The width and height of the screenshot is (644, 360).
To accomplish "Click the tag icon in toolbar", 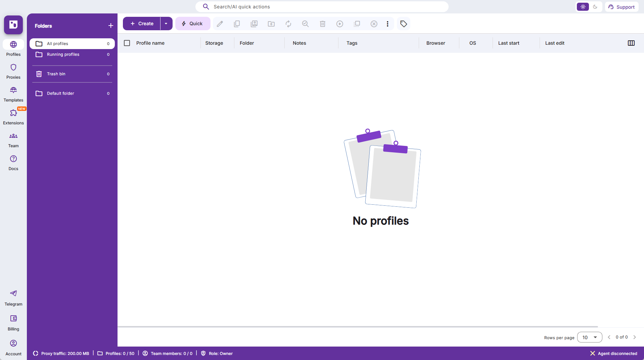I will [x=404, y=24].
